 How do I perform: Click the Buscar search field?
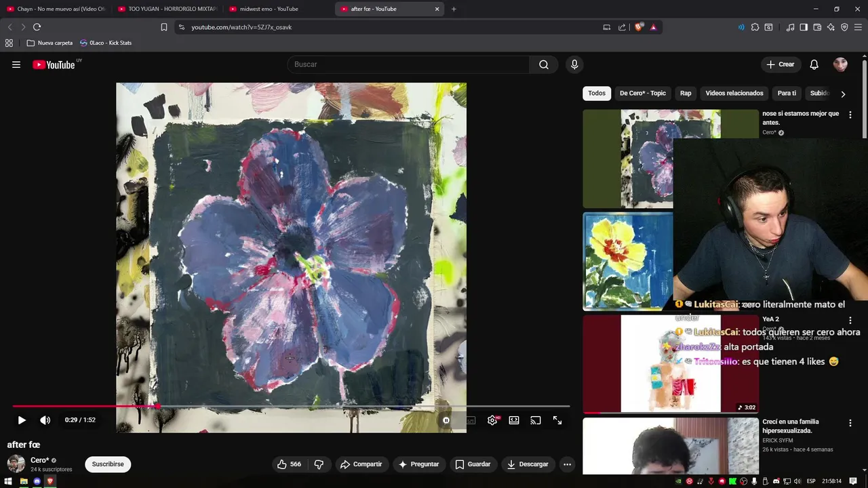[x=409, y=64]
